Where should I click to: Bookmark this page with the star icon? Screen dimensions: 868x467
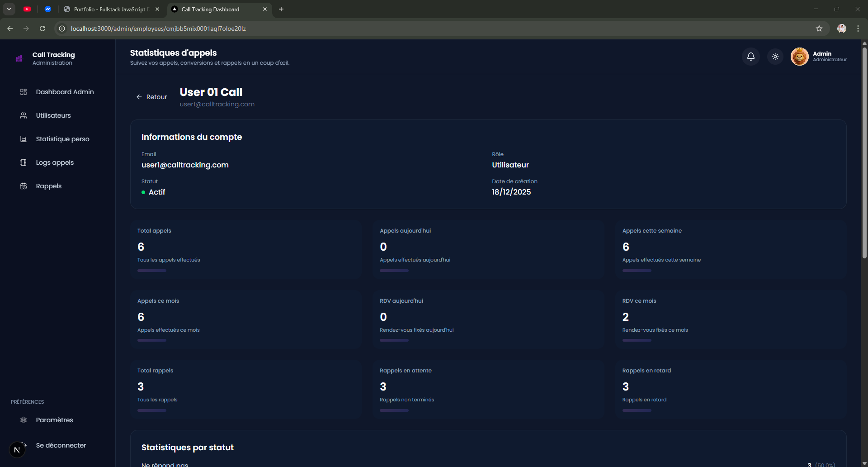[x=819, y=29]
